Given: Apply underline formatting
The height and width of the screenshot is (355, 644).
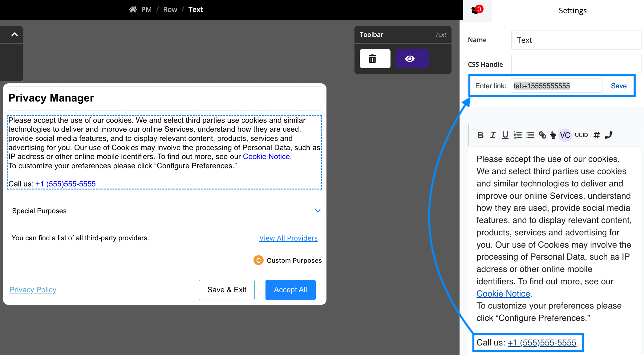Looking at the screenshot, I should click(x=505, y=135).
